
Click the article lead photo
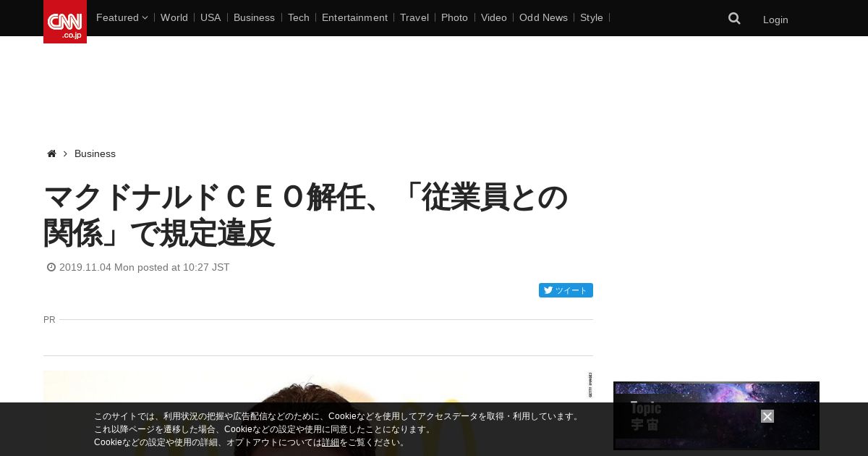pos(318,413)
